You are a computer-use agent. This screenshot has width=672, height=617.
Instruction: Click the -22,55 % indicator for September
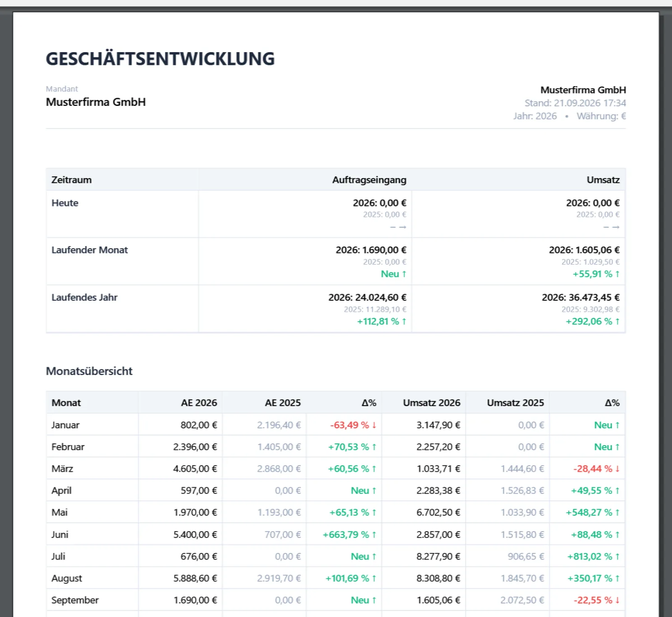pos(596,600)
